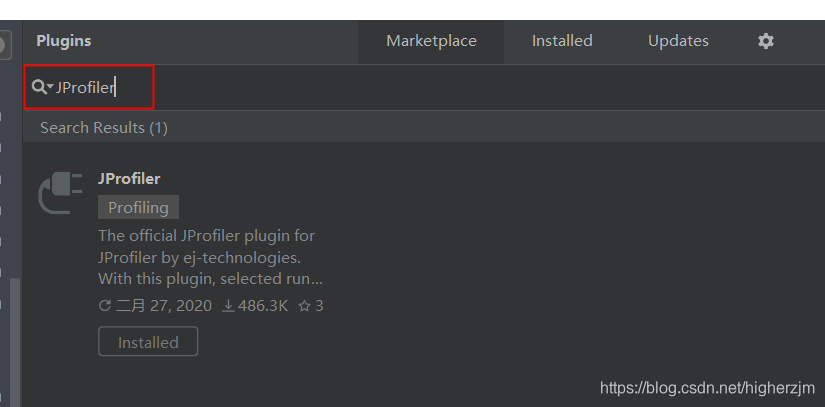825x407 pixels.
Task: Click the Plugins panel title
Action: pos(64,41)
